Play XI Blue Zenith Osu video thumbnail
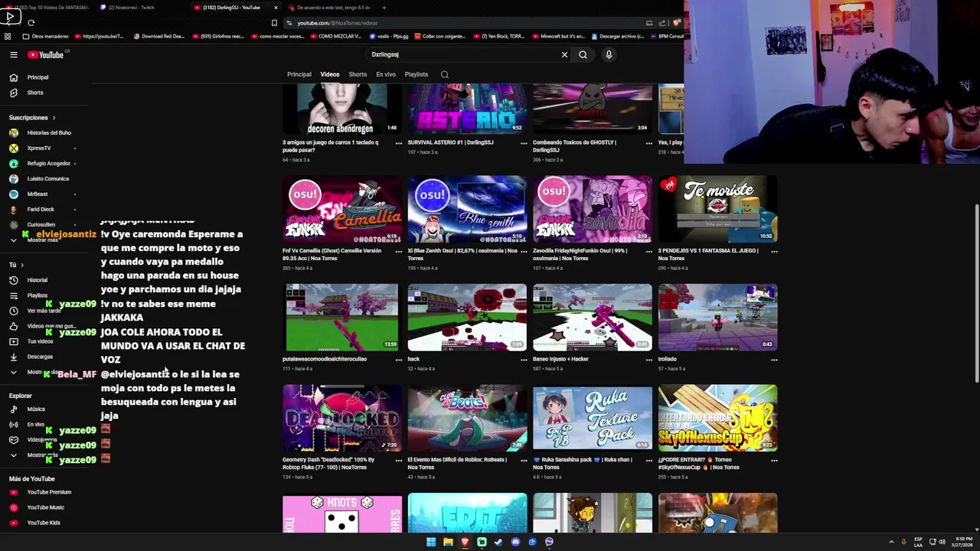 [467, 210]
